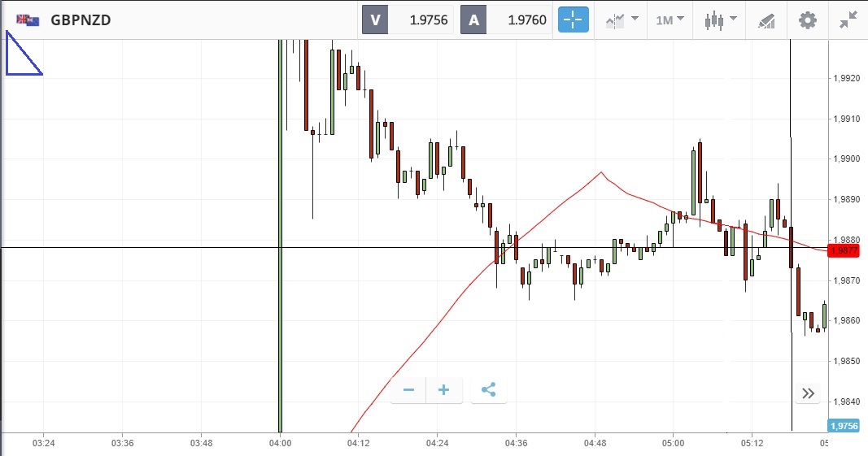Click the GBPNZD symbol name
The height and width of the screenshot is (456, 868).
pyautogui.click(x=81, y=20)
